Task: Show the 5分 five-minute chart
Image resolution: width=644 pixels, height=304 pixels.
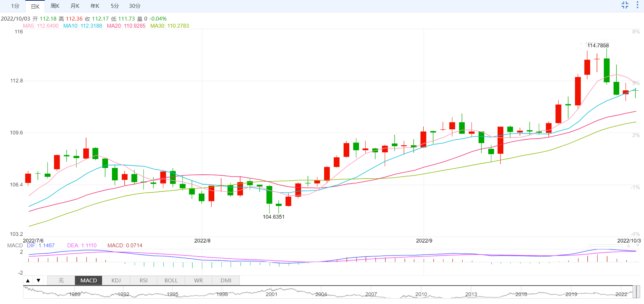Action: click(x=115, y=6)
